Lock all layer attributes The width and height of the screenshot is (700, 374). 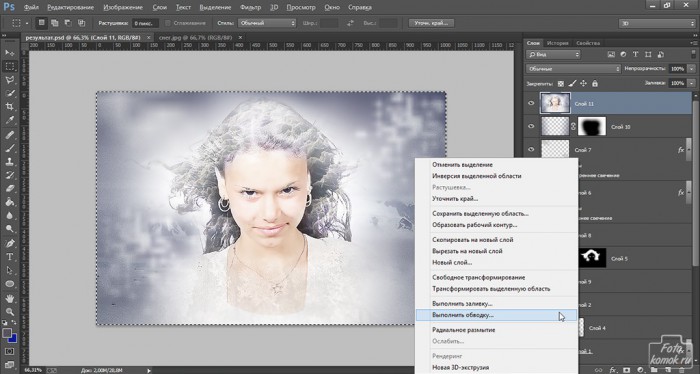tap(595, 83)
